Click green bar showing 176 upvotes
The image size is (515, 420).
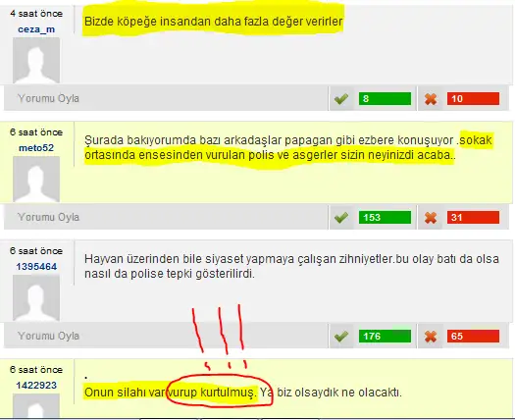click(x=385, y=337)
